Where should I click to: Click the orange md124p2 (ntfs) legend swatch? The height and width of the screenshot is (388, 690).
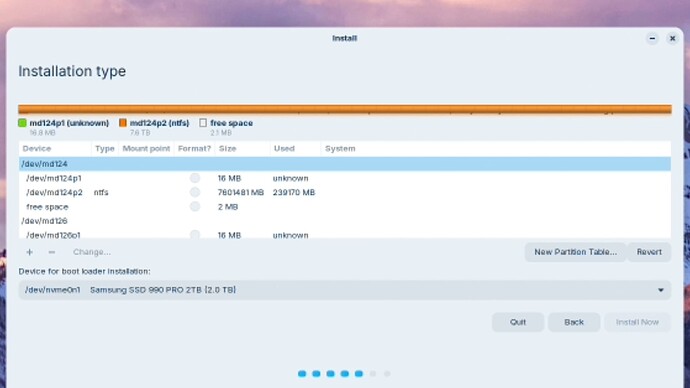pos(123,123)
